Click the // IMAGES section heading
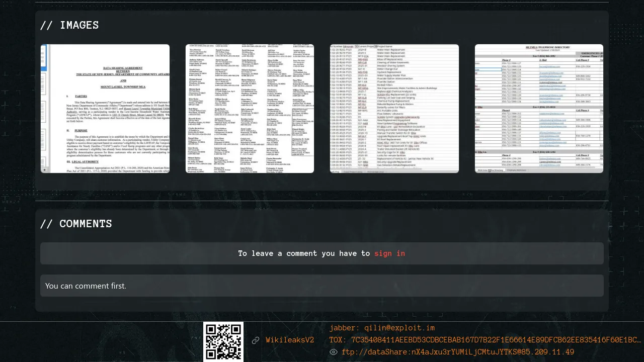The image size is (644, 362). click(69, 25)
